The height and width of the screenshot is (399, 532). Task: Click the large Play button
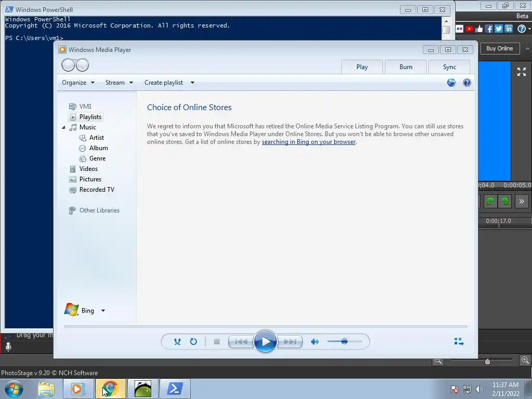pos(265,342)
